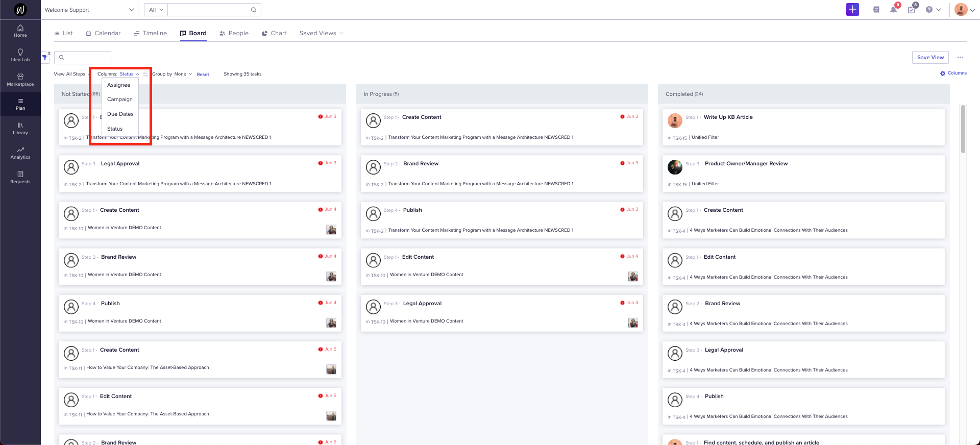The image size is (980, 445).
Task: Open Requests in the sidebar
Action: pyautogui.click(x=20, y=178)
